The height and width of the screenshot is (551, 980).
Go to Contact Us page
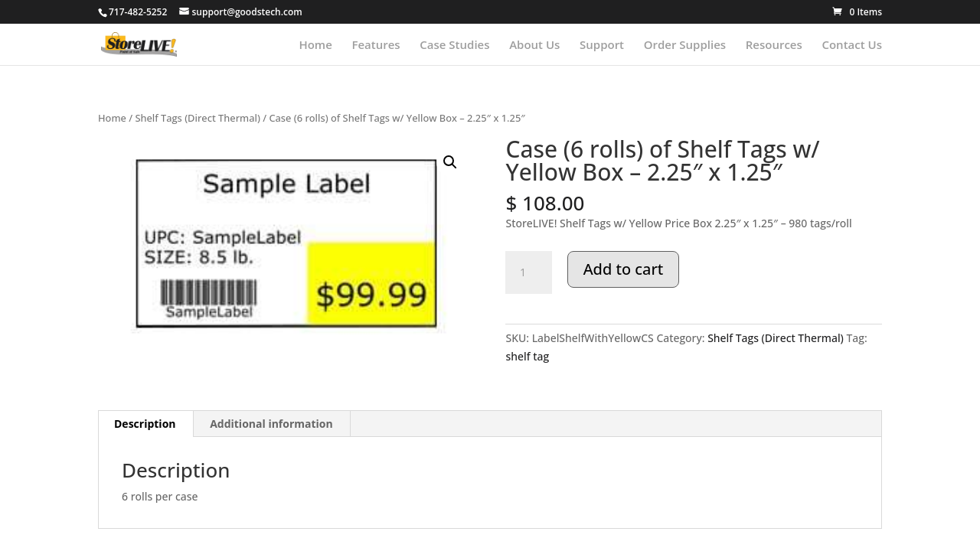pos(851,44)
